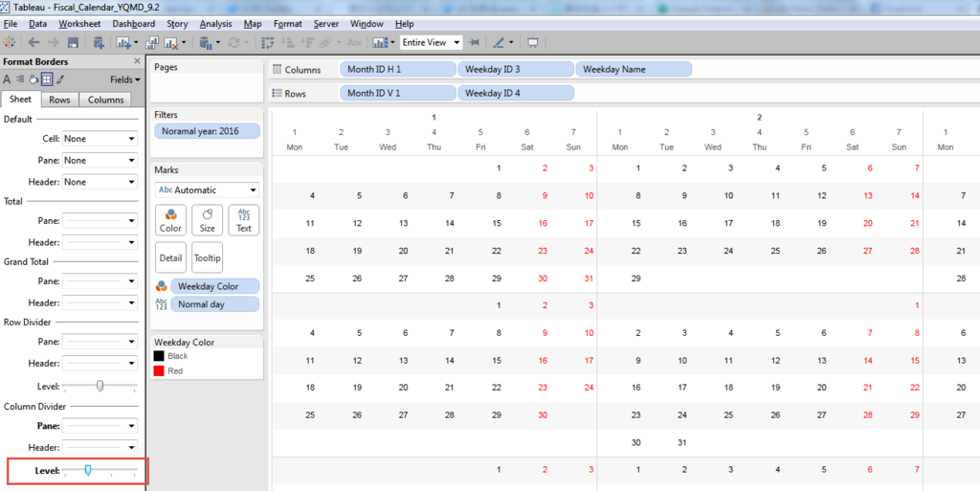980x491 pixels.
Task: Open the Default Cell border dropdown
Action: pos(100,139)
